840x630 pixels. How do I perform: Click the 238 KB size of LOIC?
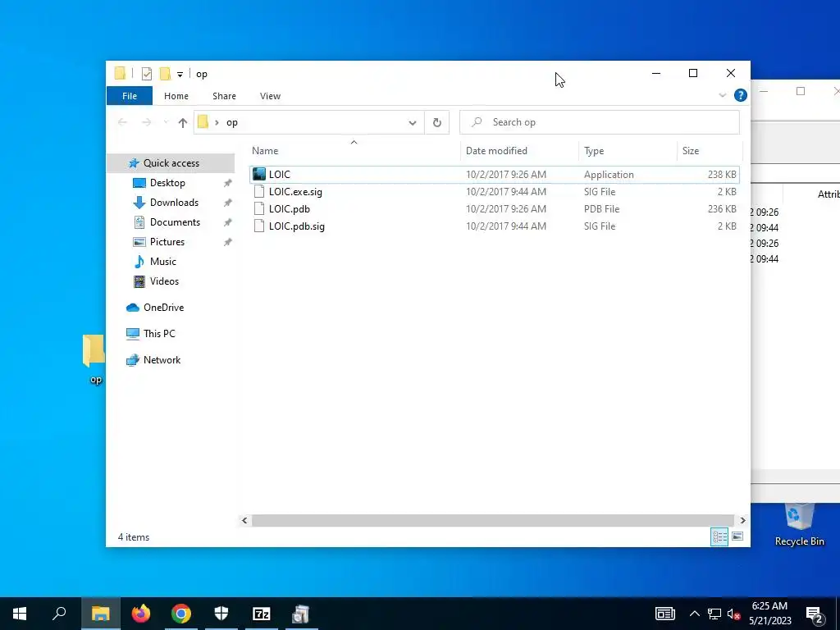pos(722,175)
